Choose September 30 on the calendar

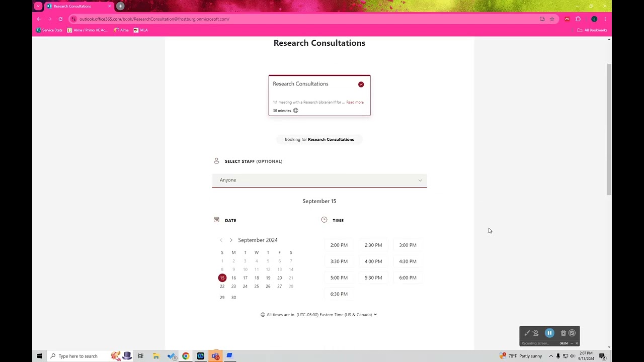[x=233, y=298]
